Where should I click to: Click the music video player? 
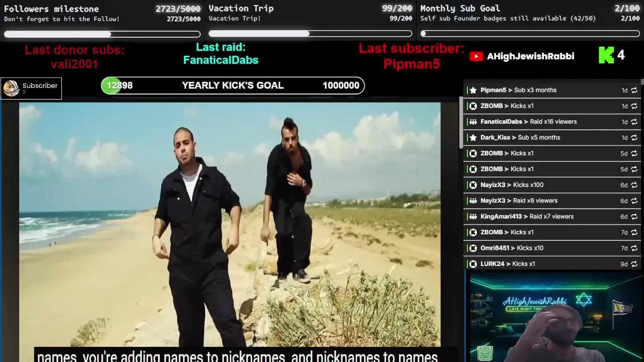point(229,225)
